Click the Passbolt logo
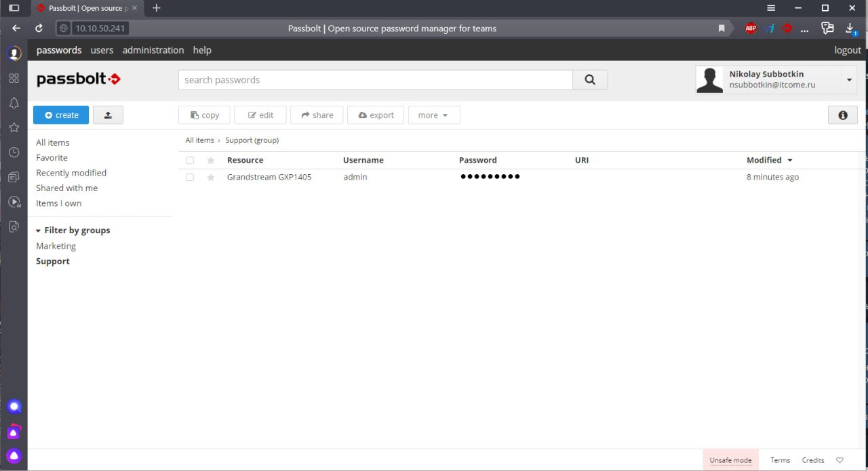The width and height of the screenshot is (868, 471). coord(79,79)
